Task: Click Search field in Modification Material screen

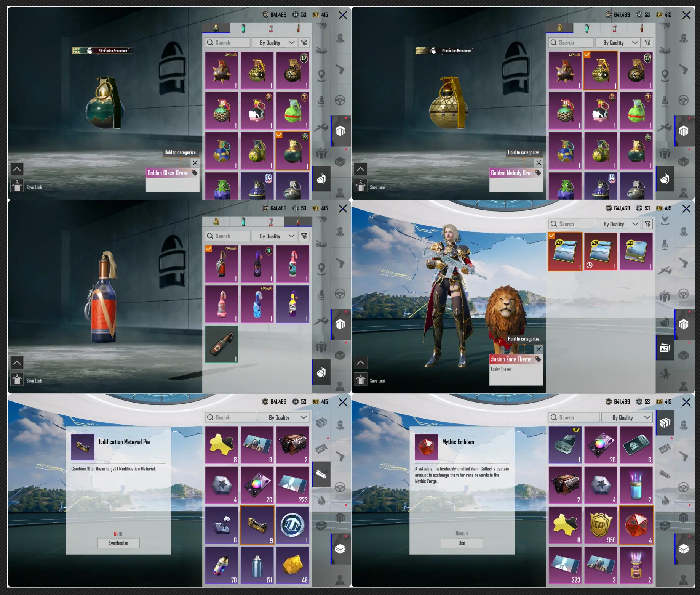Action: [x=230, y=417]
